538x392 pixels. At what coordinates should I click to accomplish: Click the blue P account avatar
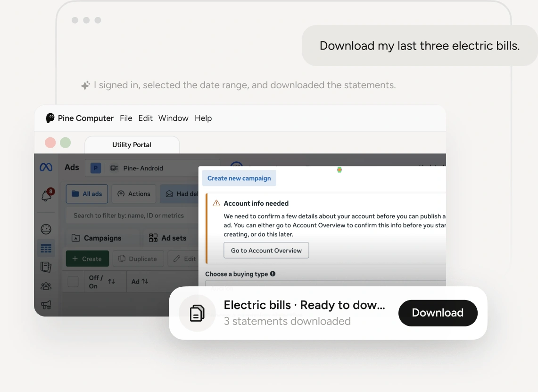point(95,168)
